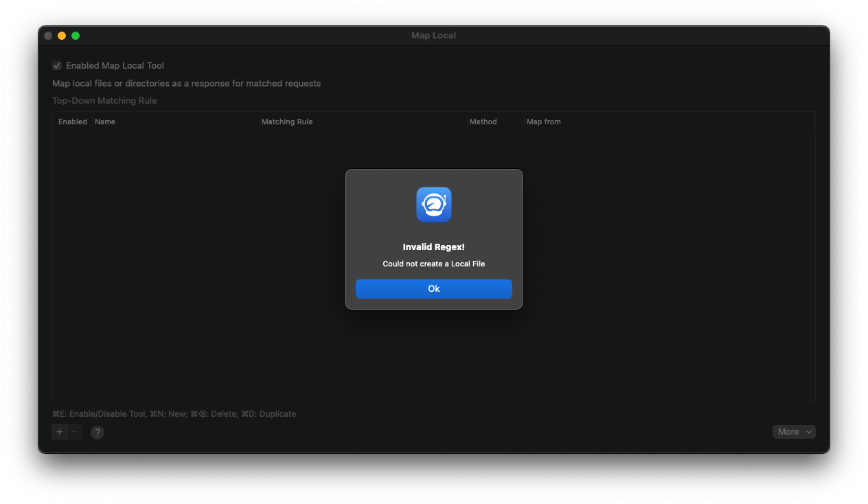Sort by the Map from column header

tap(670, 122)
